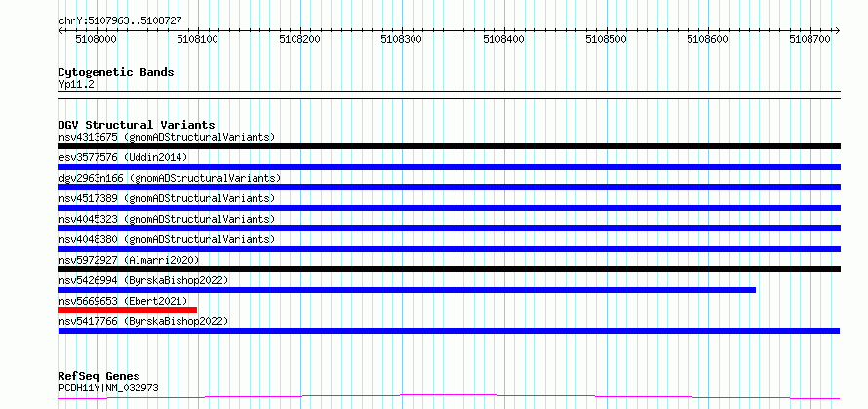This screenshot has width=868, height=409.
Task: Select the red bar for nsv5669653
Action: coord(128,310)
